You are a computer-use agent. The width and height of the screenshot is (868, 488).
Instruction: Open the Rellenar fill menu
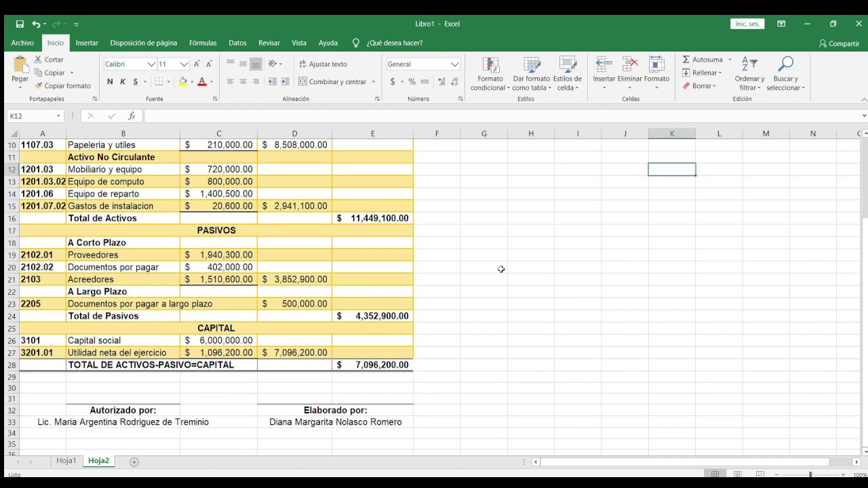(x=703, y=73)
